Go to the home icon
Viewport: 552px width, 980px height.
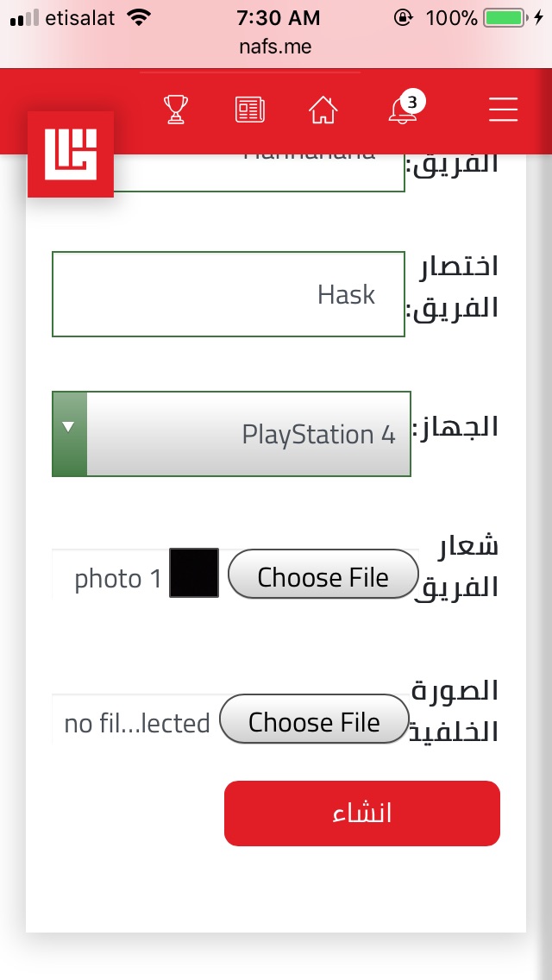323,110
